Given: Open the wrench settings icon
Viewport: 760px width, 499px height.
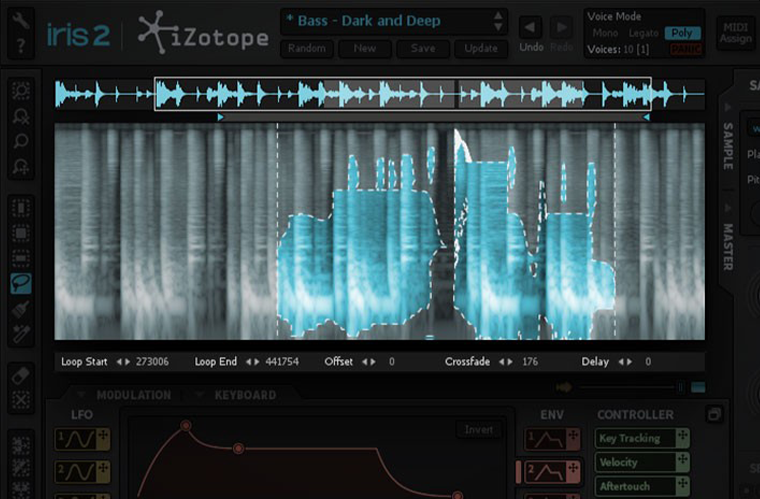Looking at the screenshot, I should (20, 20).
